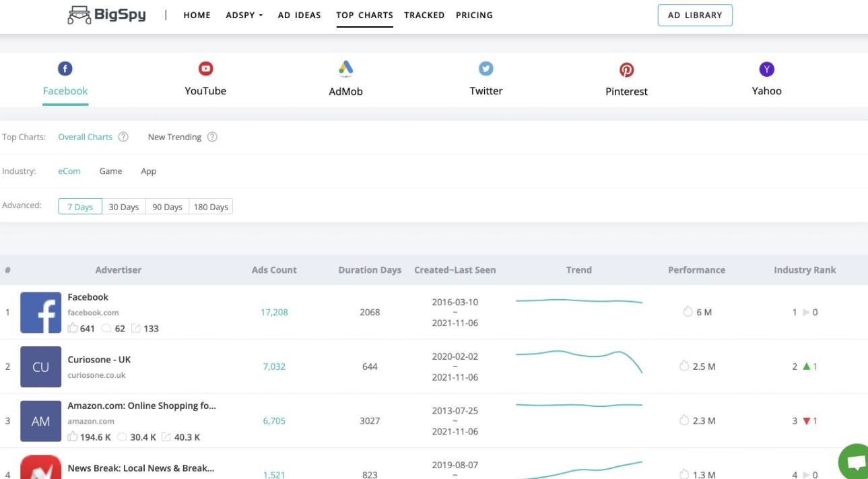Click help icon next to Overall Charts
The width and height of the screenshot is (868, 479).
point(123,137)
